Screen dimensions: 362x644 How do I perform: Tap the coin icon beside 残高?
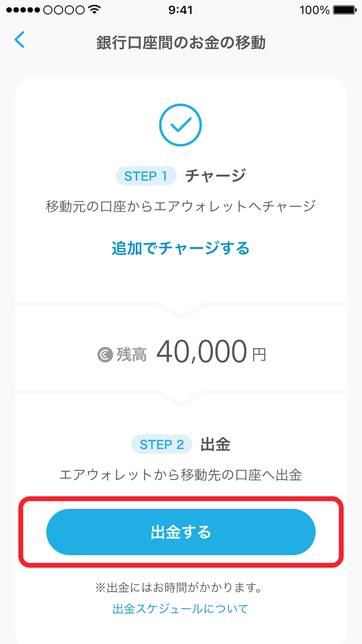[x=105, y=355]
